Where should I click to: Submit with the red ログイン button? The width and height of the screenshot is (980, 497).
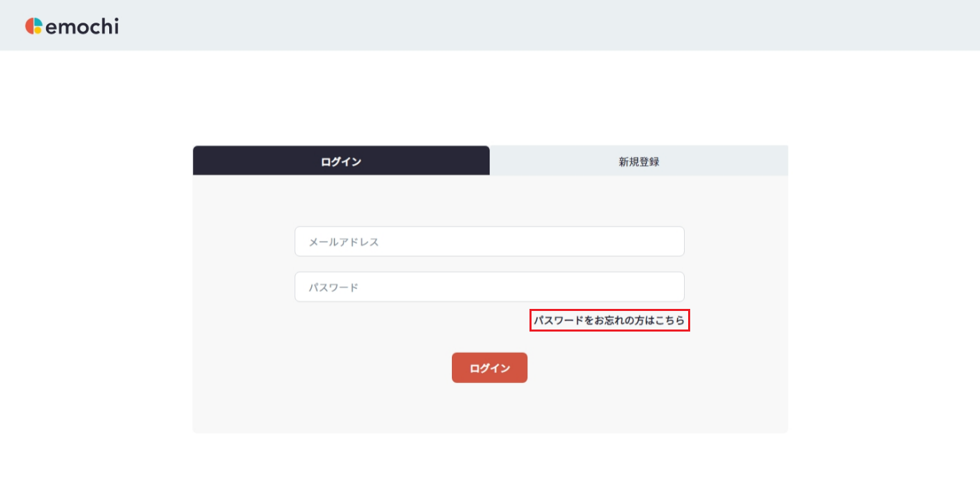tap(490, 368)
